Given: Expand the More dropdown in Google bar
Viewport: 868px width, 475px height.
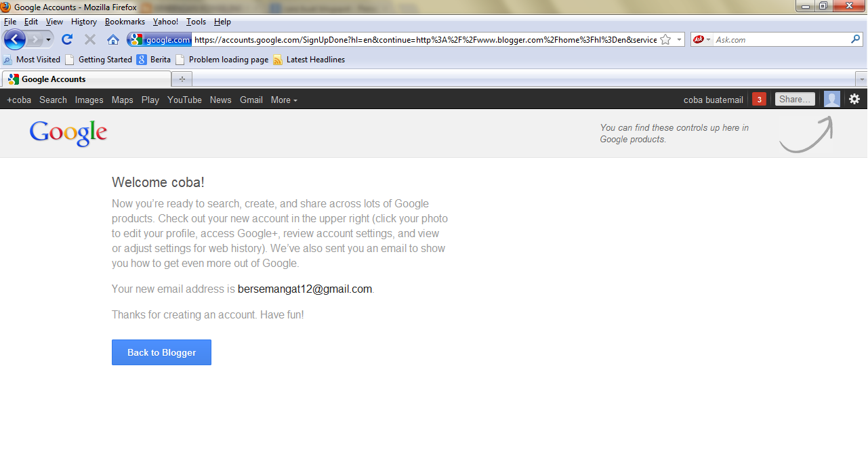Looking at the screenshot, I should 284,100.
